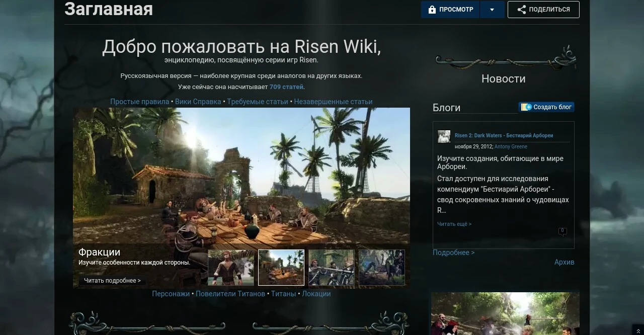The image size is (644, 335).
Task: Click the Фракции slide title
Action: [x=99, y=252]
